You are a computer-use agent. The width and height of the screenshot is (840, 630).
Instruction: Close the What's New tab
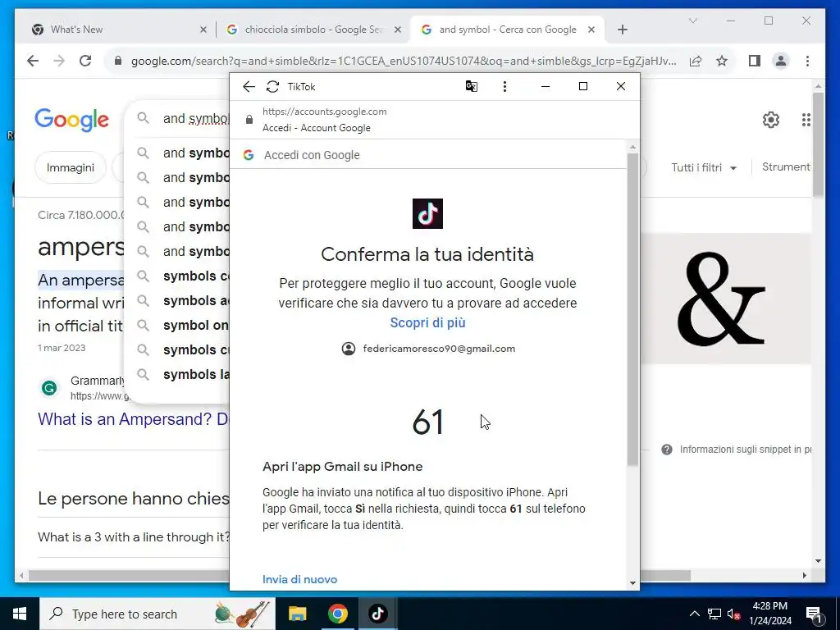(x=203, y=30)
